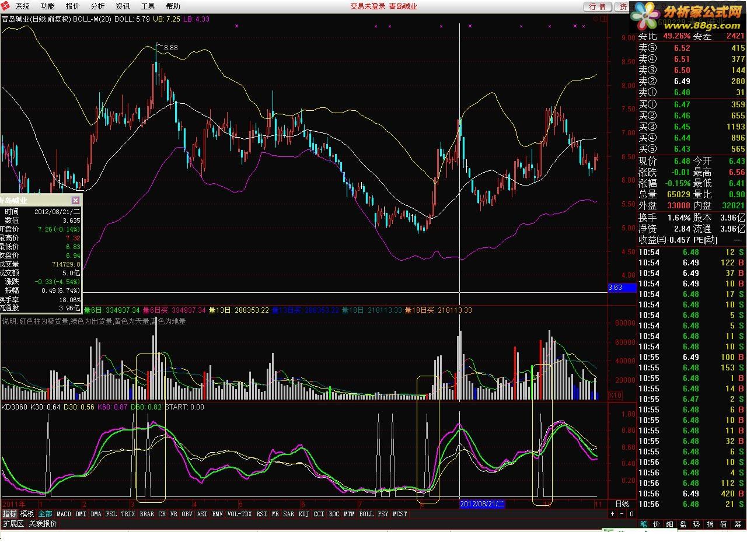Open the 分析 menu
The height and width of the screenshot is (560, 747).
pyautogui.click(x=98, y=6)
